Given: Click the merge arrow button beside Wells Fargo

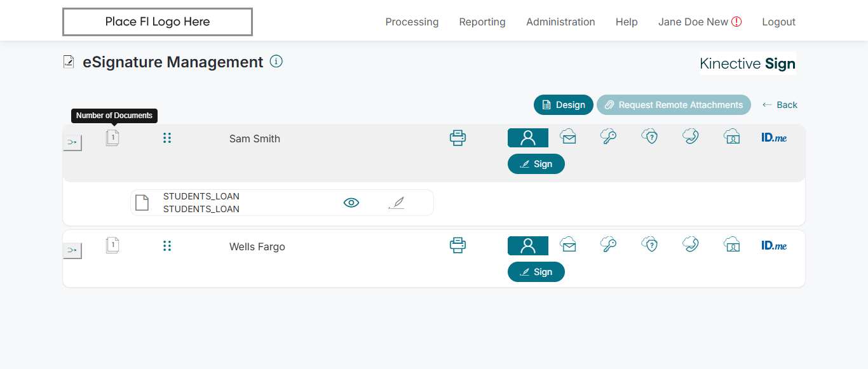Looking at the screenshot, I should tap(72, 250).
